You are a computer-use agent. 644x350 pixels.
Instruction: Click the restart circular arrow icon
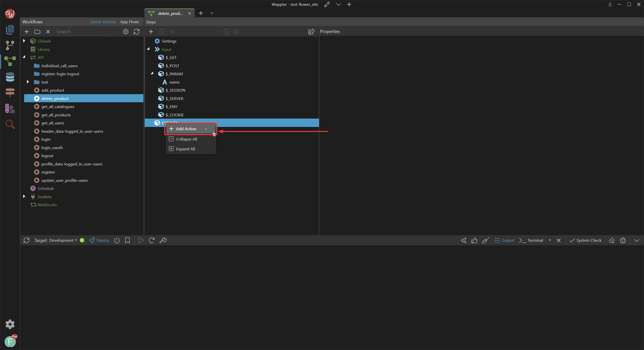click(x=152, y=240)
